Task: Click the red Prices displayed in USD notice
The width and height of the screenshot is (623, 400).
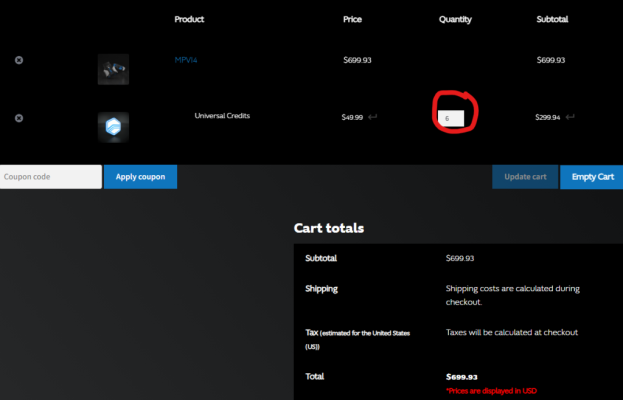Action: (491, 391)
